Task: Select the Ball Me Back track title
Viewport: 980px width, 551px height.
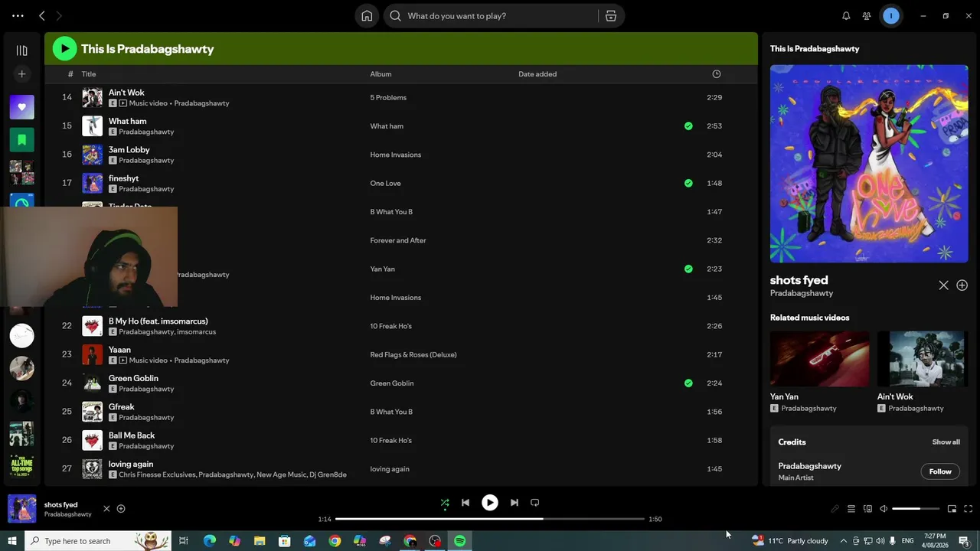Action: [132, 435]
